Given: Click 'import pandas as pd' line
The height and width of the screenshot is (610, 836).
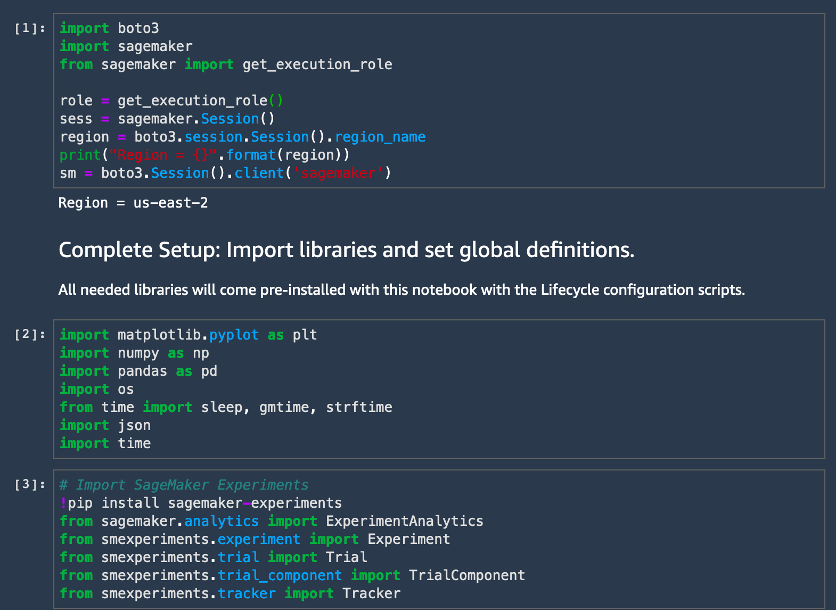Looking at the screenshot, I should pos(139,371).
